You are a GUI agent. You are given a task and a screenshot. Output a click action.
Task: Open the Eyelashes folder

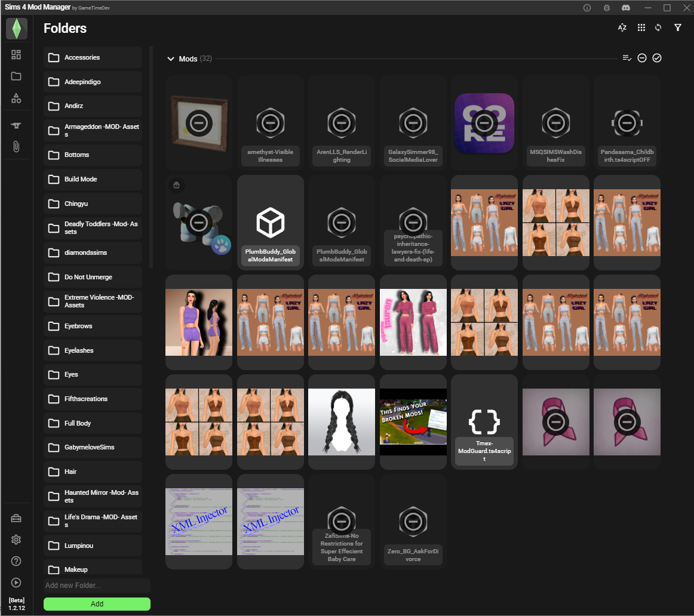click(93, 350)
